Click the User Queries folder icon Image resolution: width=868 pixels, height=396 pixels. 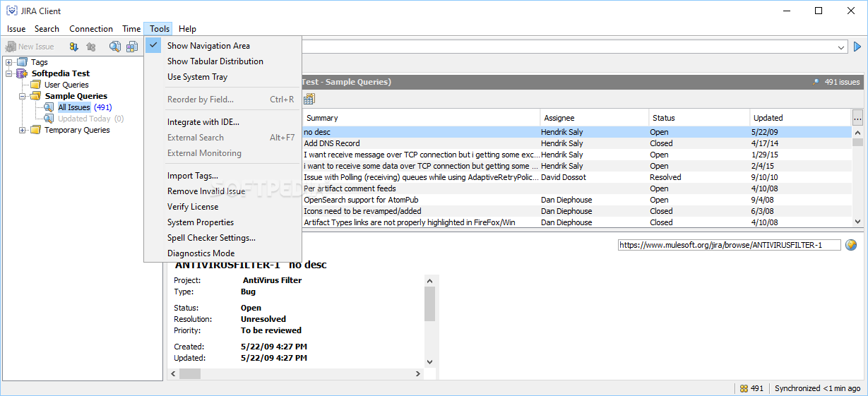click(35, 85)
